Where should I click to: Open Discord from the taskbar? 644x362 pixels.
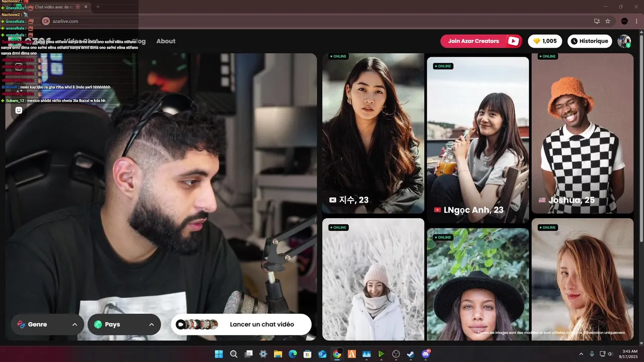[426, 354]
